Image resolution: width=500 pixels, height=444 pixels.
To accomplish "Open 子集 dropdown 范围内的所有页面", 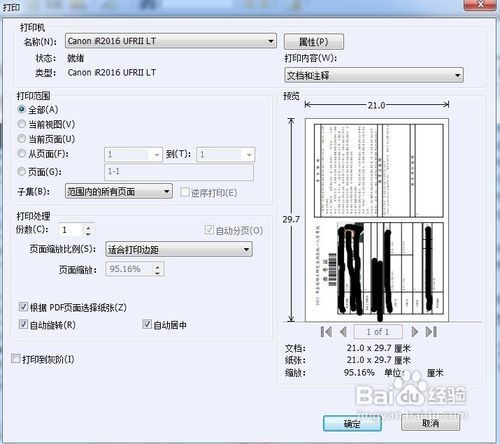I will 119,191.
